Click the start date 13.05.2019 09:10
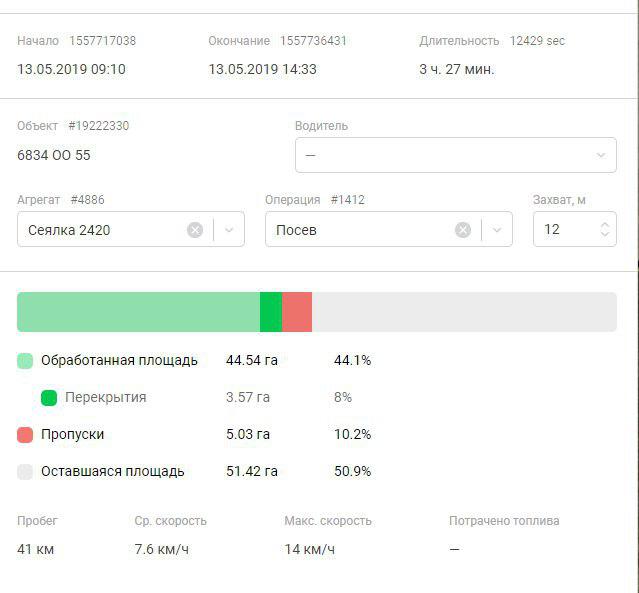 tap(71, 70)
